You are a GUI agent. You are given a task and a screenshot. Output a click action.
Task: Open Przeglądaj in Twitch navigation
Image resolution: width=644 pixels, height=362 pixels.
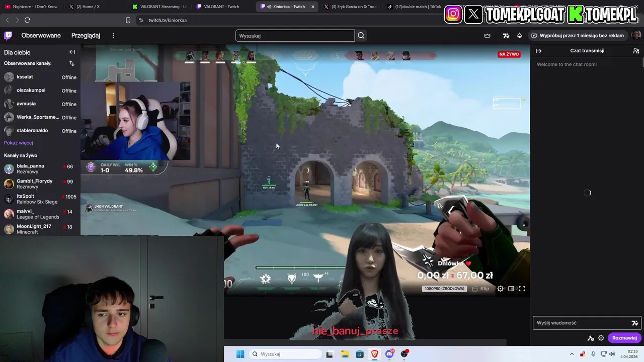pyautogui.click(x=86, y=35)
